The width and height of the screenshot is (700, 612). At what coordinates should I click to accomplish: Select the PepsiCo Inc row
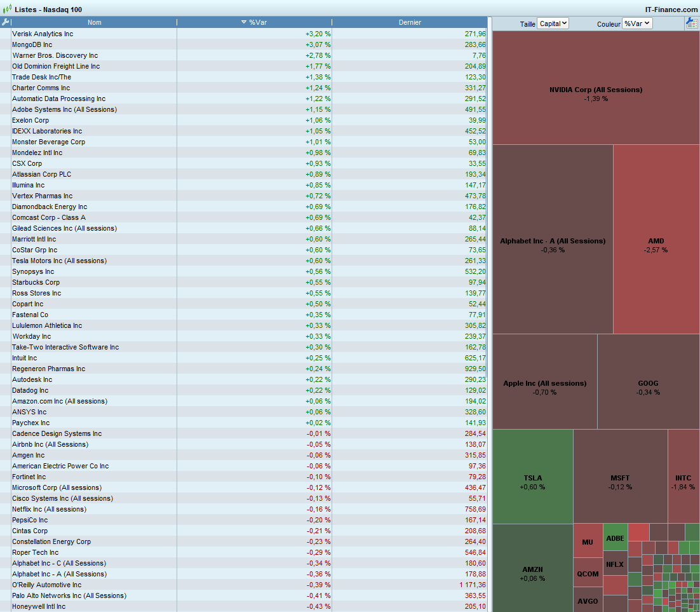(x=243, y=520)
